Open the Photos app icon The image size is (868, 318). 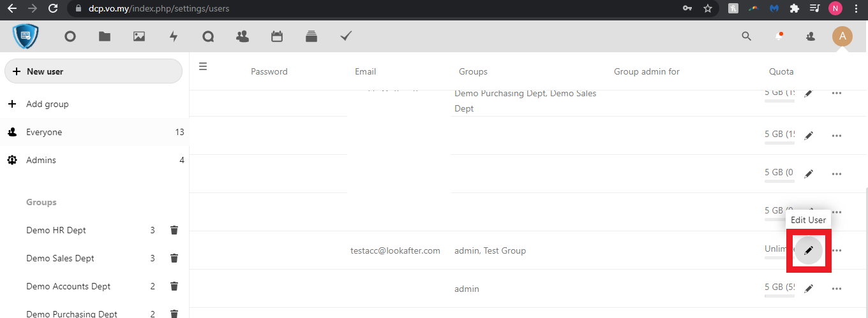[x=139, y=36]
